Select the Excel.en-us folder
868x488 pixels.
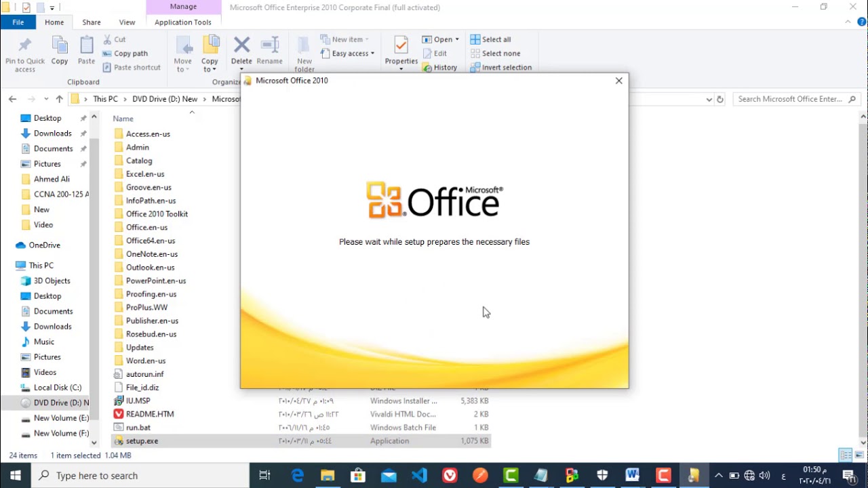[145, 174]
